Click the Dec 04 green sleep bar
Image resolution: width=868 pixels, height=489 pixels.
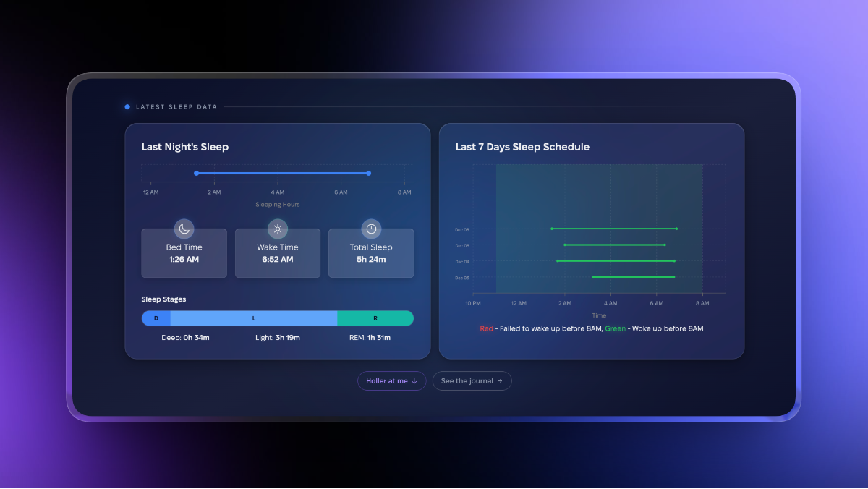point(616,260)
